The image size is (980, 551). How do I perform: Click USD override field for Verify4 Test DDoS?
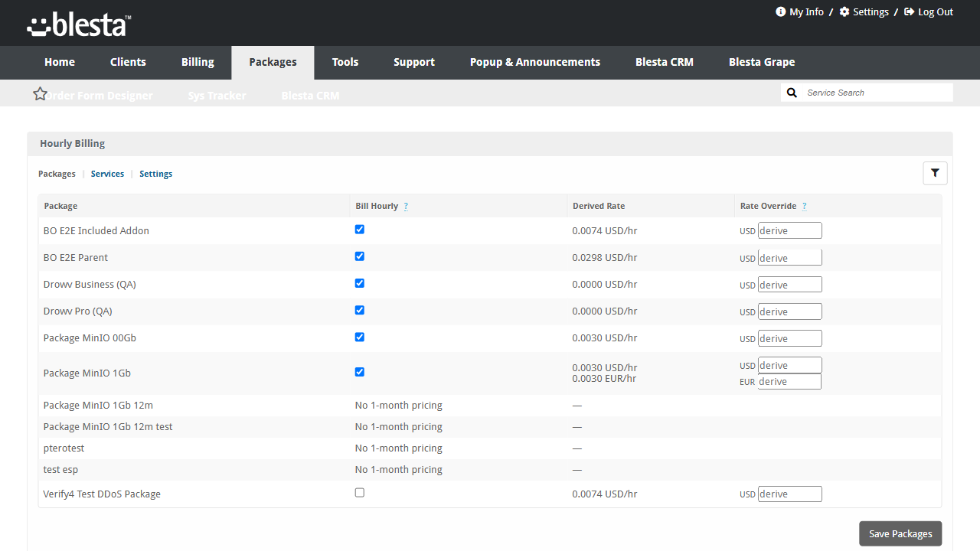(x=789, y=494)
